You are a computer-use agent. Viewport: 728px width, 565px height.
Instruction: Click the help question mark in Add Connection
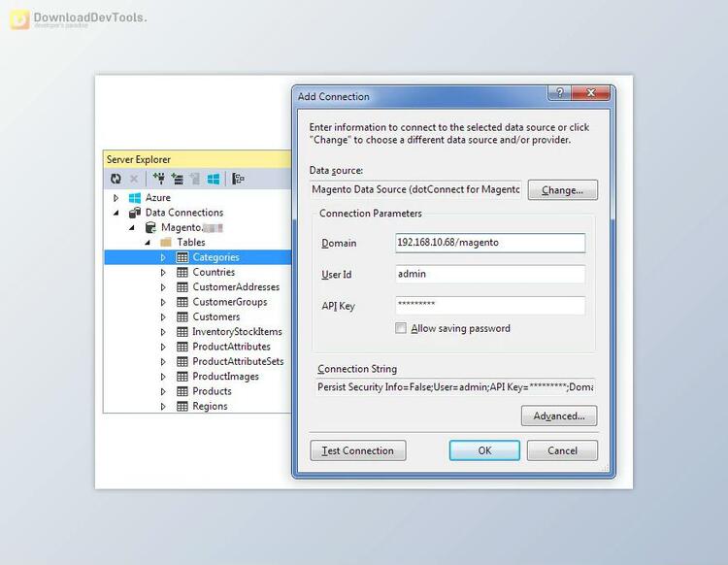coord(560,93)
